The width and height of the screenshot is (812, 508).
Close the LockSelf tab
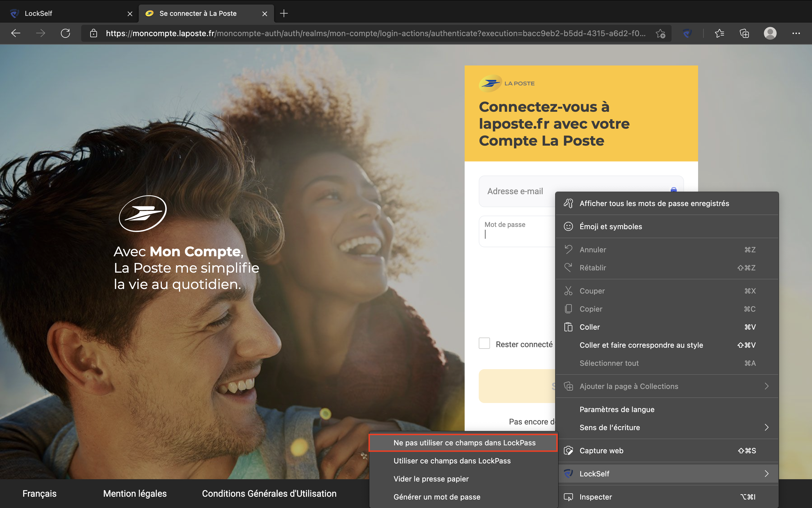pos(130,14)
